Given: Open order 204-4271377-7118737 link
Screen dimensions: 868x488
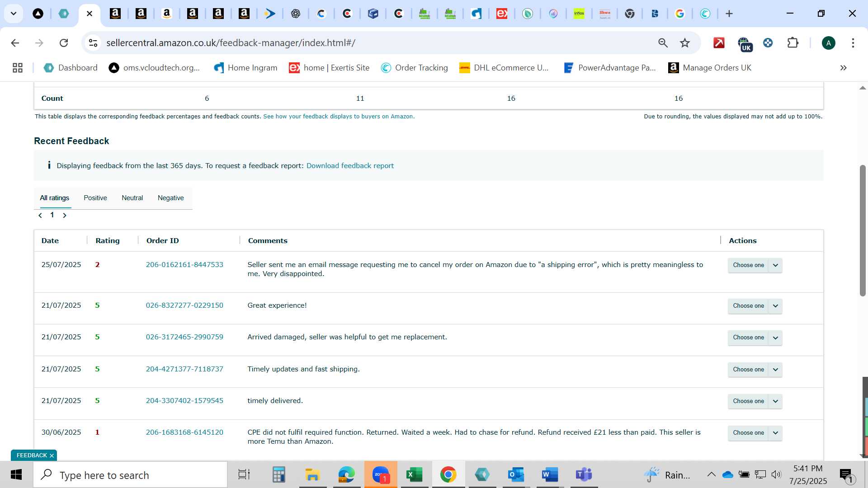Looking at the screenshot, I should point(184,369).
